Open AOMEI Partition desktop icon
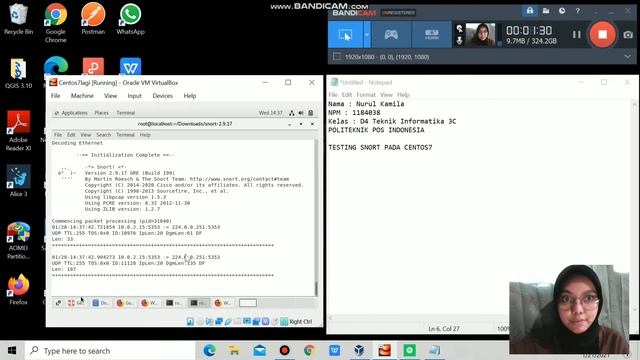Viewport: 640px width, 360px height. (x=18, y=241)
